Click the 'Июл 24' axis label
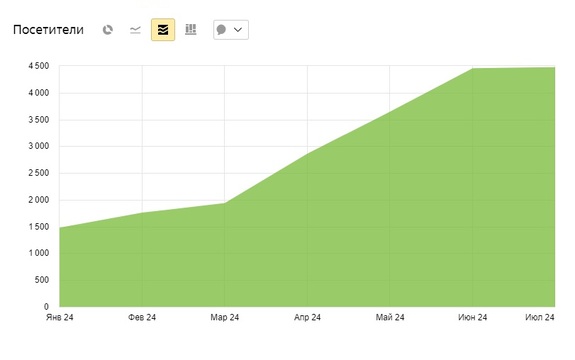This screenshot has height=360, width=575. pos(539,317)
